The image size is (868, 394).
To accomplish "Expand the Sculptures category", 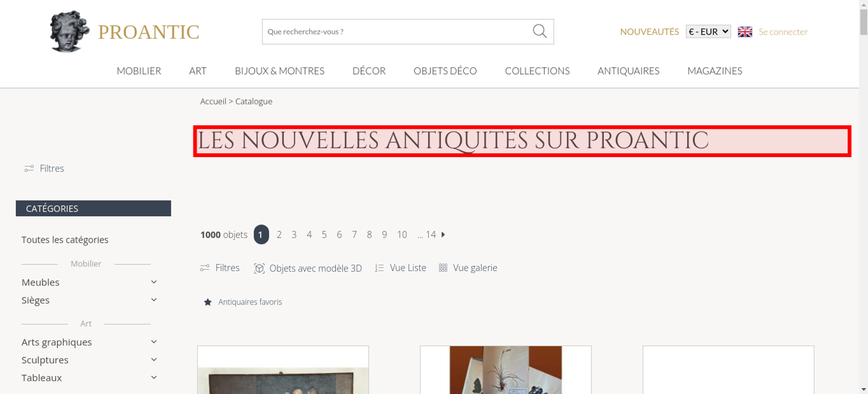I will (x=154, y=360).
